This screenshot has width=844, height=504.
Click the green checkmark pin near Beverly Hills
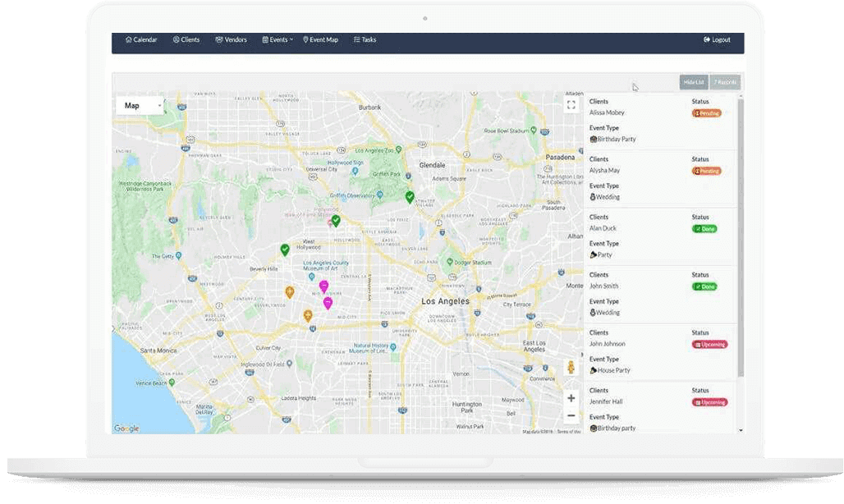tap(285, 250)
